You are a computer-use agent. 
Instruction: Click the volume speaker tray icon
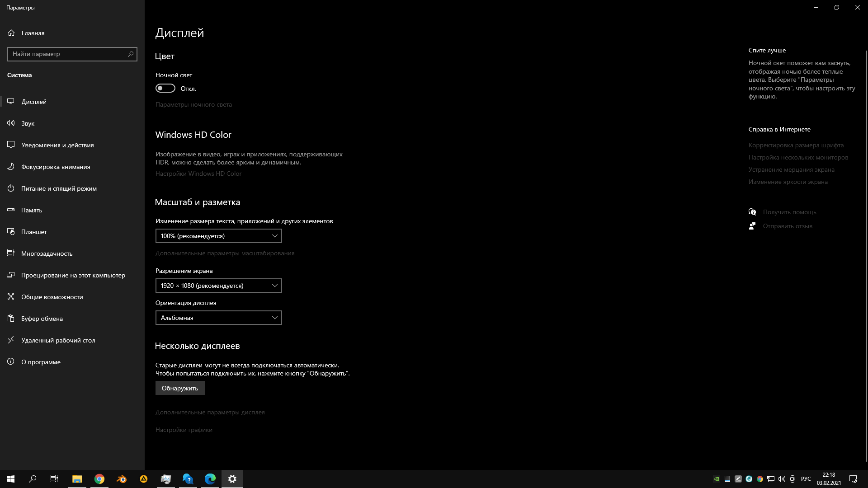pyautogui.click(x=782, y=479)
